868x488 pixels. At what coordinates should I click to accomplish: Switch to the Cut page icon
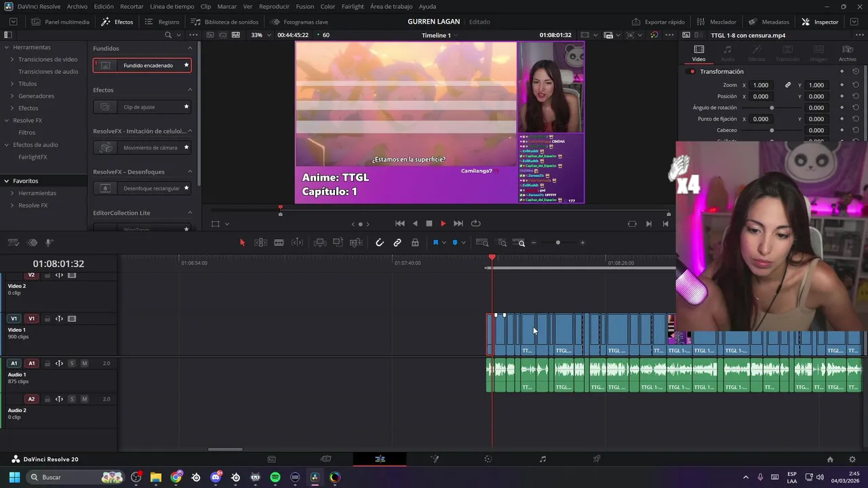click(325, 460)
